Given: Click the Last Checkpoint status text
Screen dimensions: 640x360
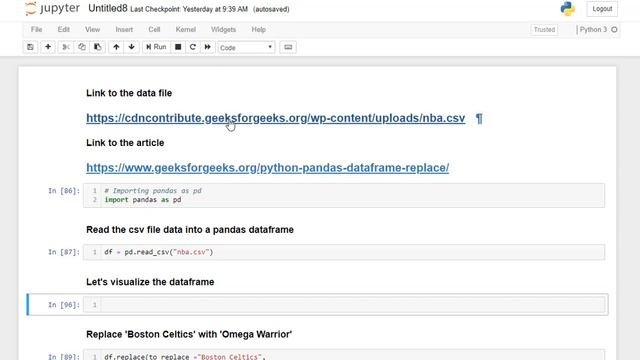Looking at the screenshot, I should coord(189,9).
